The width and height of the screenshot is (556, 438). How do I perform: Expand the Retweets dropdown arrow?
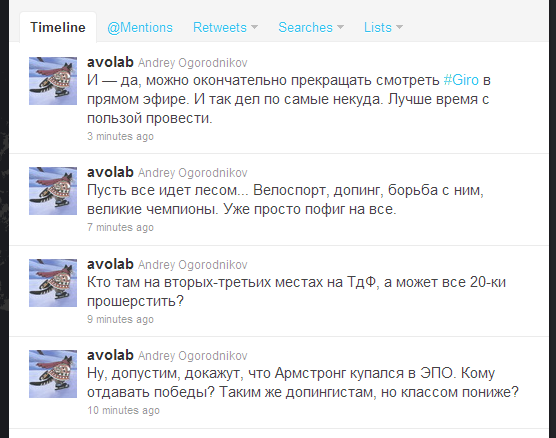point(254,27)
